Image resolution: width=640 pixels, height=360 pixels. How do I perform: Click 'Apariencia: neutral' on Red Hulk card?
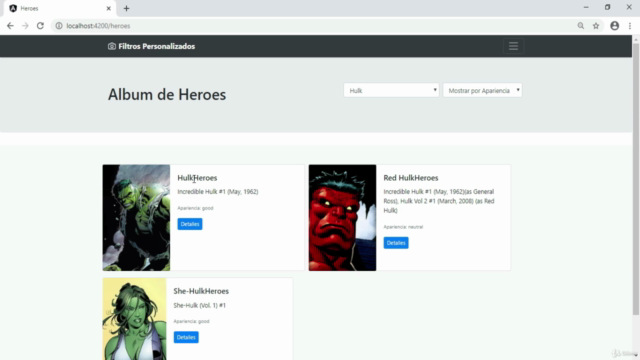[403, 227]
